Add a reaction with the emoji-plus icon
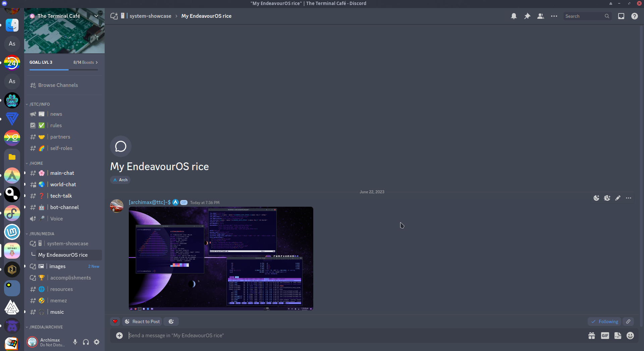This screenshot has width=644, height=351. [596, 198]
